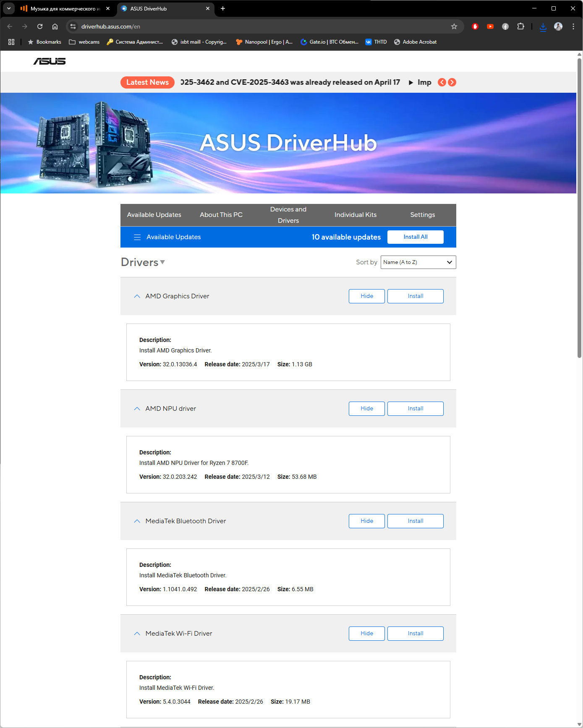Open the red hand ad-blocker extension
This screenshot has width=583, height=728.
pos(475,26)
